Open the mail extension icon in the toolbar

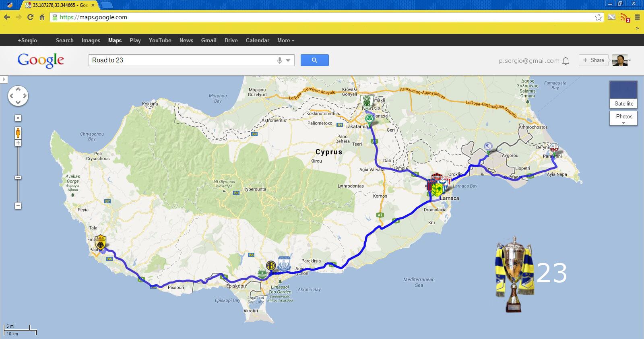611,17
